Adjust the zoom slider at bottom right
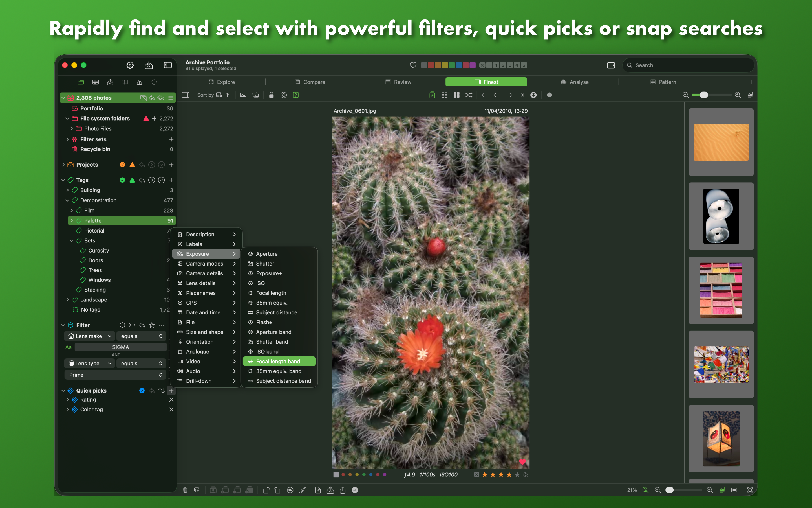 (x=683, y=490)
